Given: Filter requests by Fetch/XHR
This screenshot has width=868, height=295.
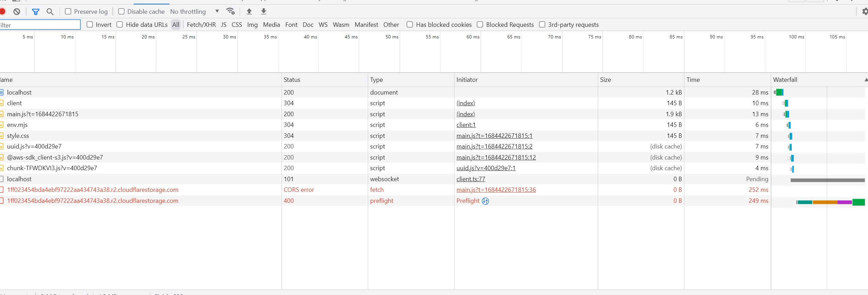Looking at the screenshot, I should (201, 25).
